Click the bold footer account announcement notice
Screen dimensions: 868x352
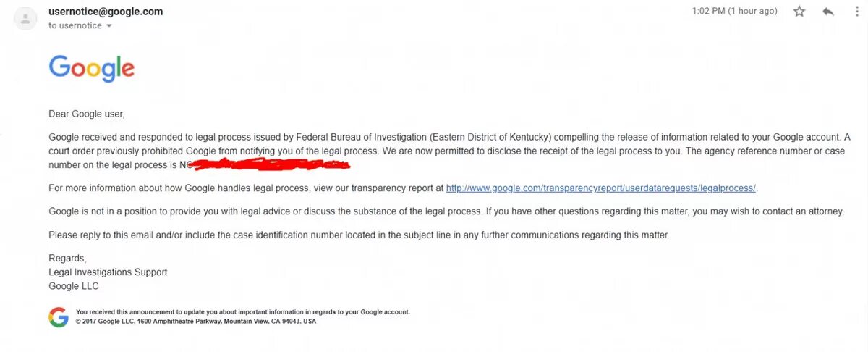click(x=243, y=312)
